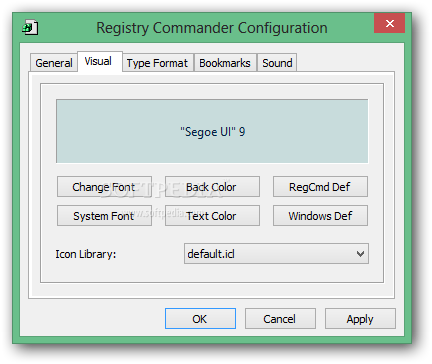Viewport: 432px width, 364px height.
Task: Open the Text Color picker
Action: pyautogui.click(x=212, y=216)
